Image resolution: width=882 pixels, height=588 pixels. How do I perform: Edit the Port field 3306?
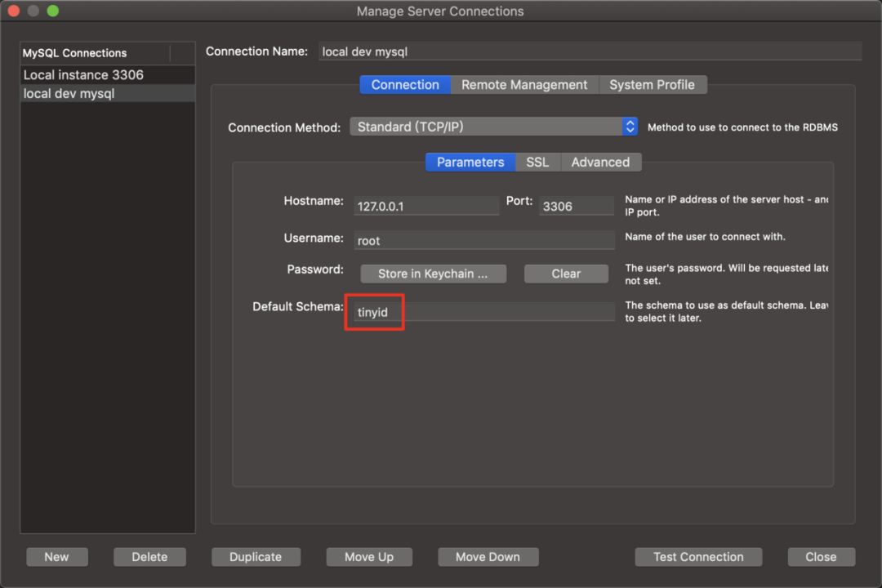[576, 206]
